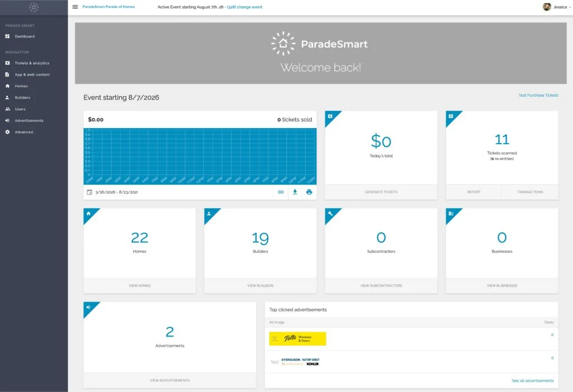
Task: Click the Generate Tickets button
Action: (x=381, y=192)
